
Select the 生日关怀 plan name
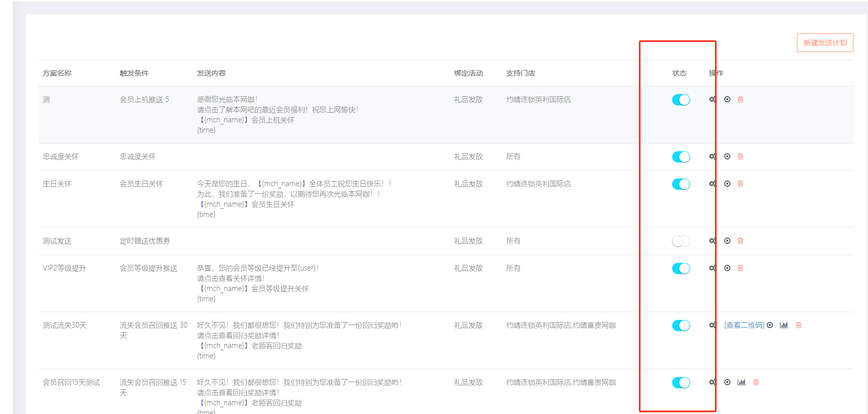(x=57, y=184)
